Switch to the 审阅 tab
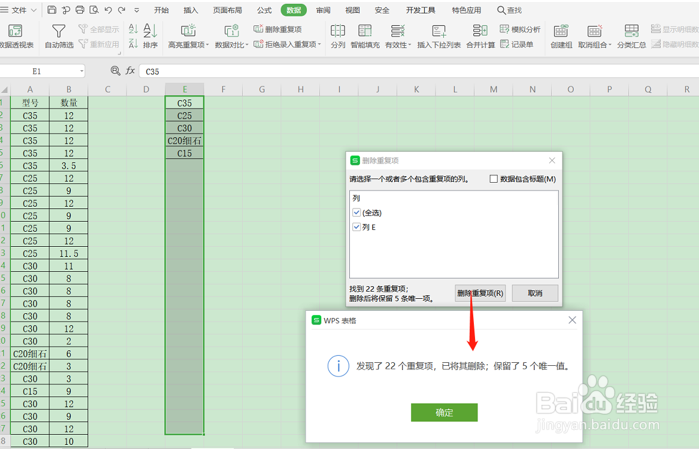 (323, 10)
